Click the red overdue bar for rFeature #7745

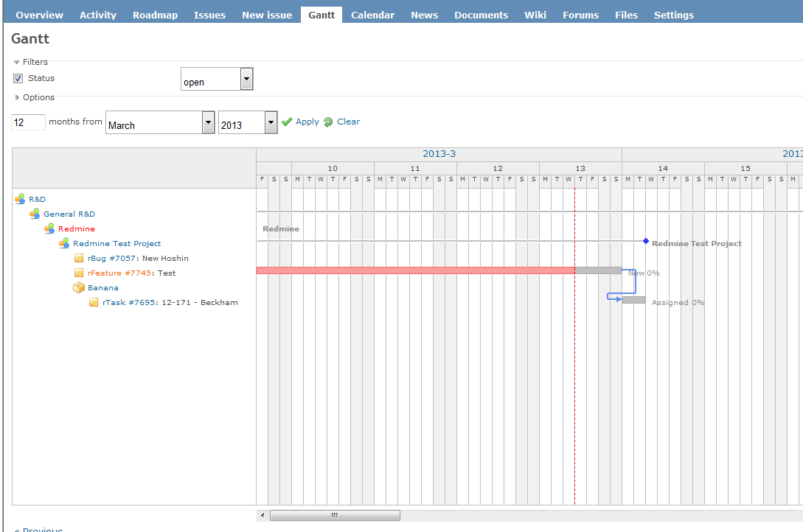pos(415,270)
